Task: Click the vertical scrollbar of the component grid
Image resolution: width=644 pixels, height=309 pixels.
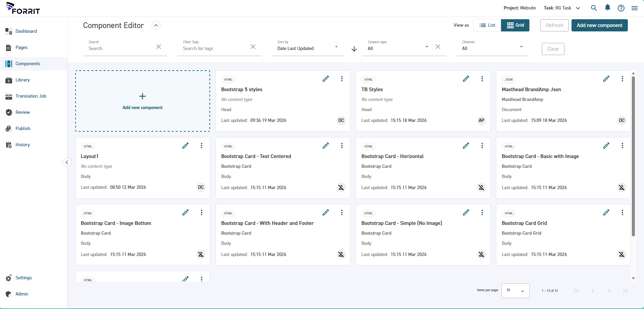Action: click(x=633, y=155)
